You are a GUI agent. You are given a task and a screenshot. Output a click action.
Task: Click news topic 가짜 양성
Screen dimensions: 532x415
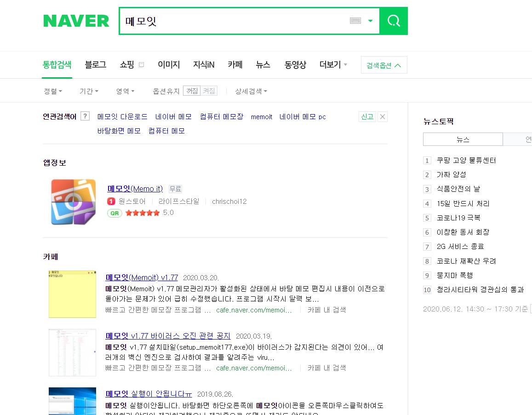[x=451, y=174]
